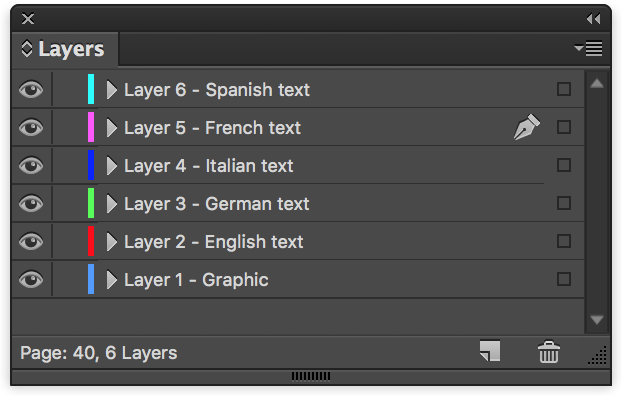Close the panel with X icon

(x=28, y=18)
